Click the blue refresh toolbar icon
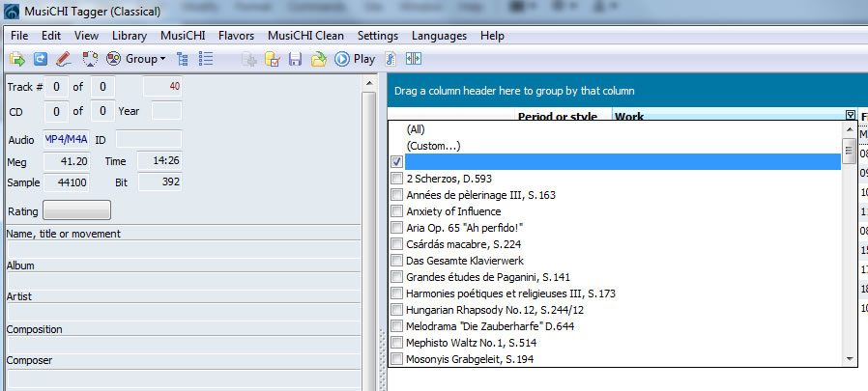This screenshot has width=868, height=391. [41, 59]
